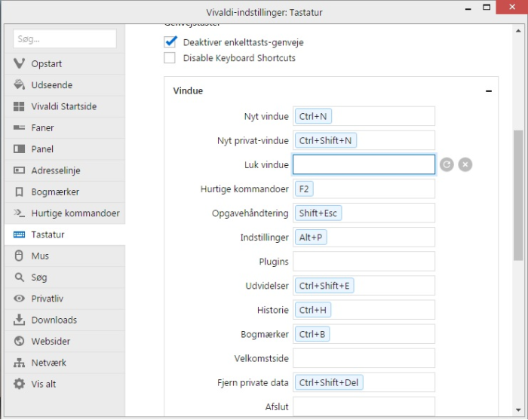528x420 pixels.
Task: Edit the Opgavehåndtering shortcut field
Action: pos(364,213)
